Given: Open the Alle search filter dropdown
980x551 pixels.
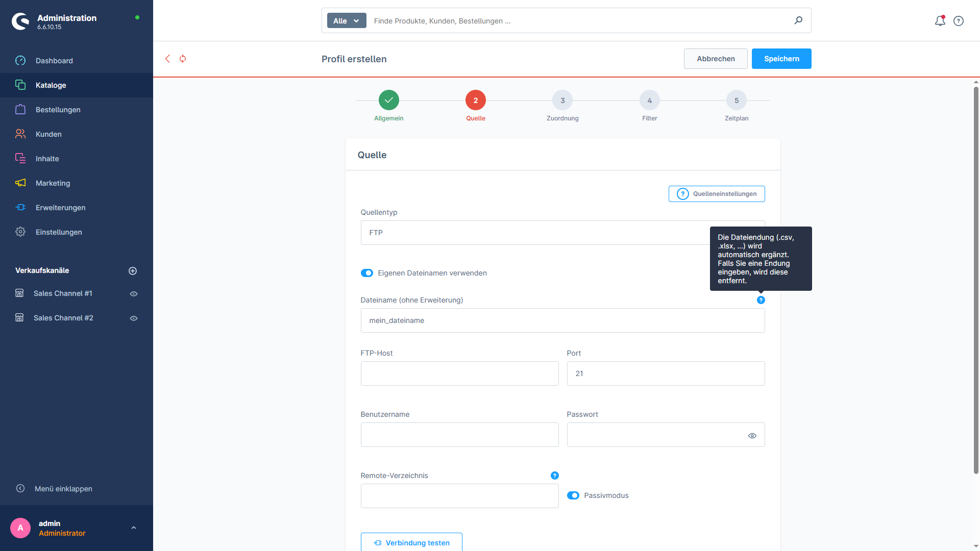Looking at the screenshot, I should pyautogui.click(x=347, y=20).
